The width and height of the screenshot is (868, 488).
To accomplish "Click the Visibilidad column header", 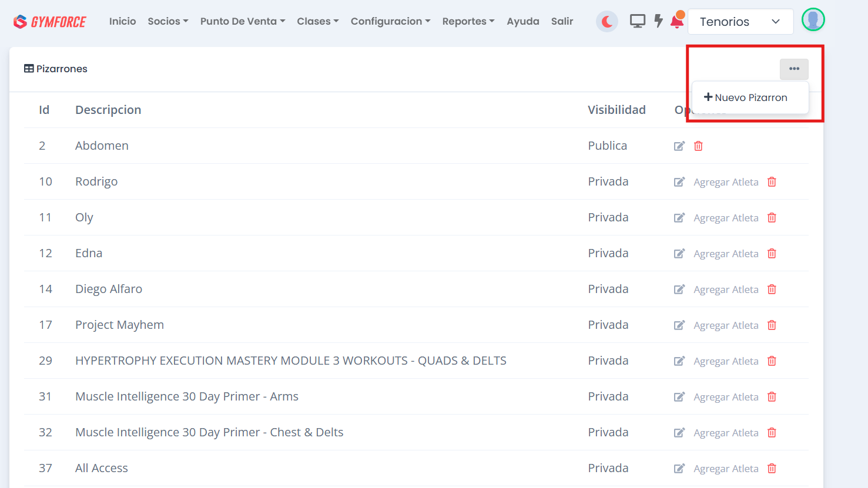I will click(616, 110).
